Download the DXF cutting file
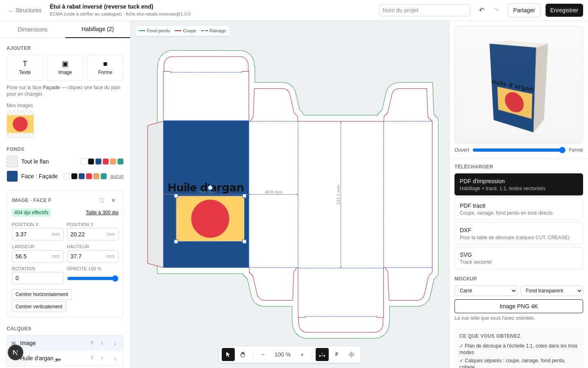588x368 pixels. click(x=519, y=233)
